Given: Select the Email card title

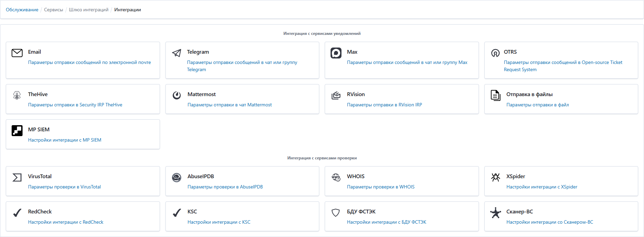Looking at the screenshot, I should pyautogui.click(x=35, y=52).
